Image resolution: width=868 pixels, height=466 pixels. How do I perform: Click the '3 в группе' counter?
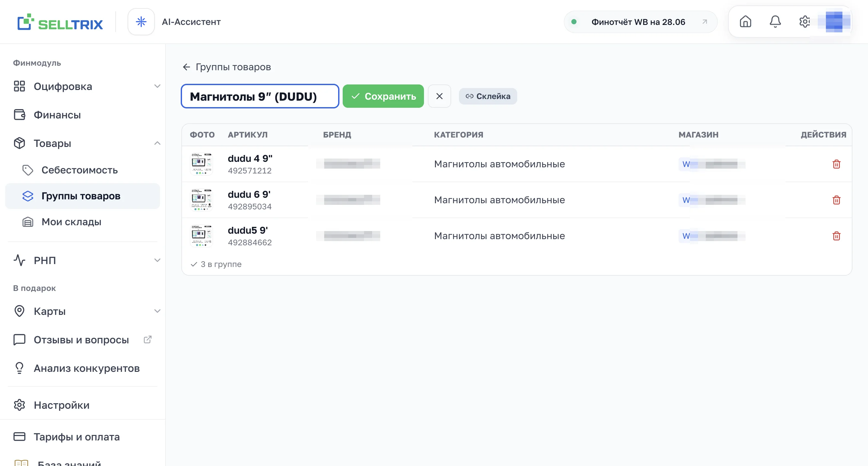[x=216, y=264]
